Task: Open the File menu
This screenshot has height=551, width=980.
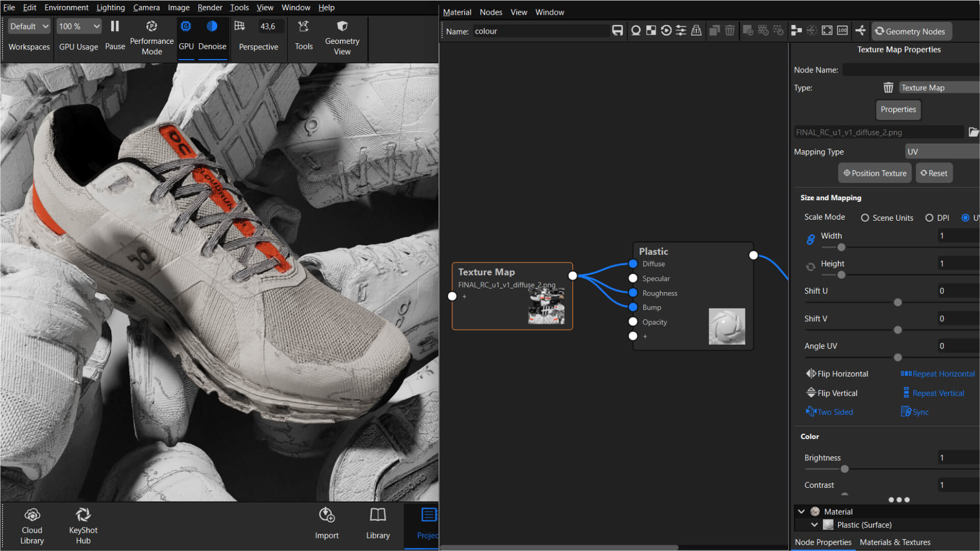Action: pyautogui.click(x=9, y=8)
